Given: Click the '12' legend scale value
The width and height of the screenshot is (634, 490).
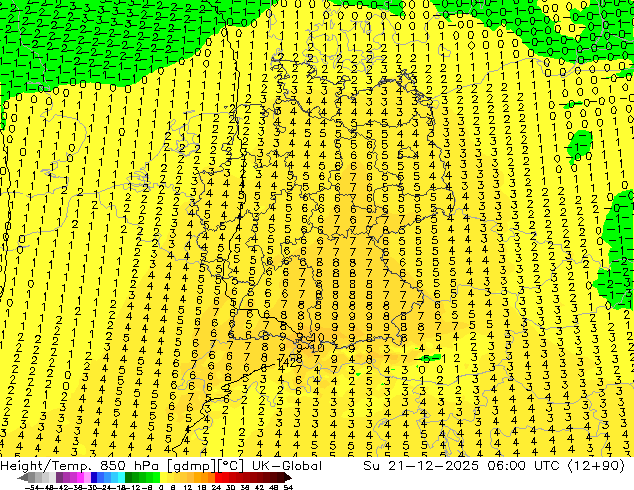Looking at the screenshot, I should click(x=188, y=488).
